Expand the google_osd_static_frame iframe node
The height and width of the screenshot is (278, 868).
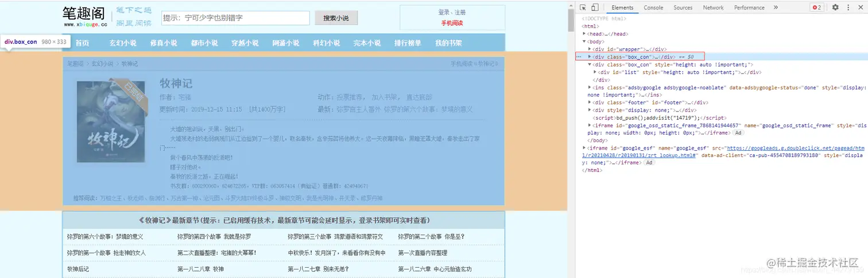click(590, 125)
